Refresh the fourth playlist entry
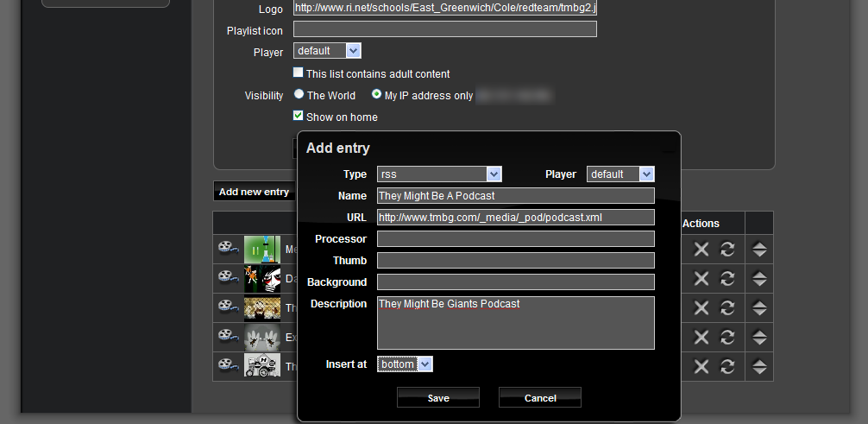This screenshot has height=424, width=868. (x=727, y=338)
